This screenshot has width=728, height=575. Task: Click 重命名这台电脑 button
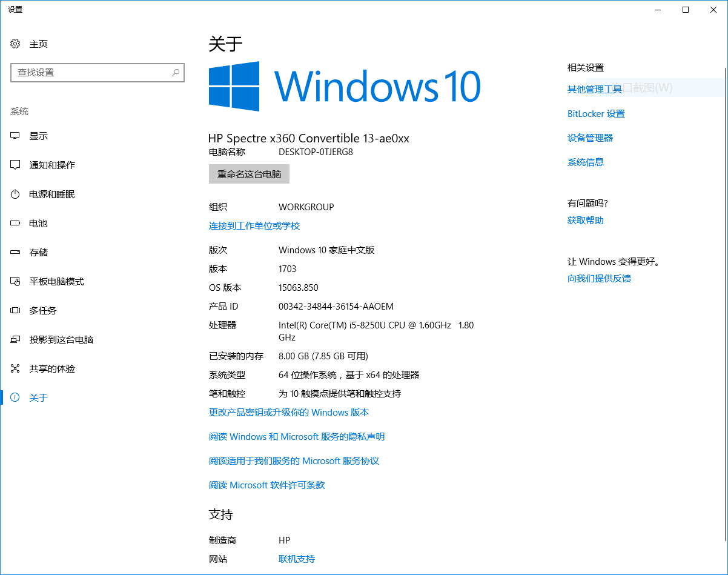point(249,174)
